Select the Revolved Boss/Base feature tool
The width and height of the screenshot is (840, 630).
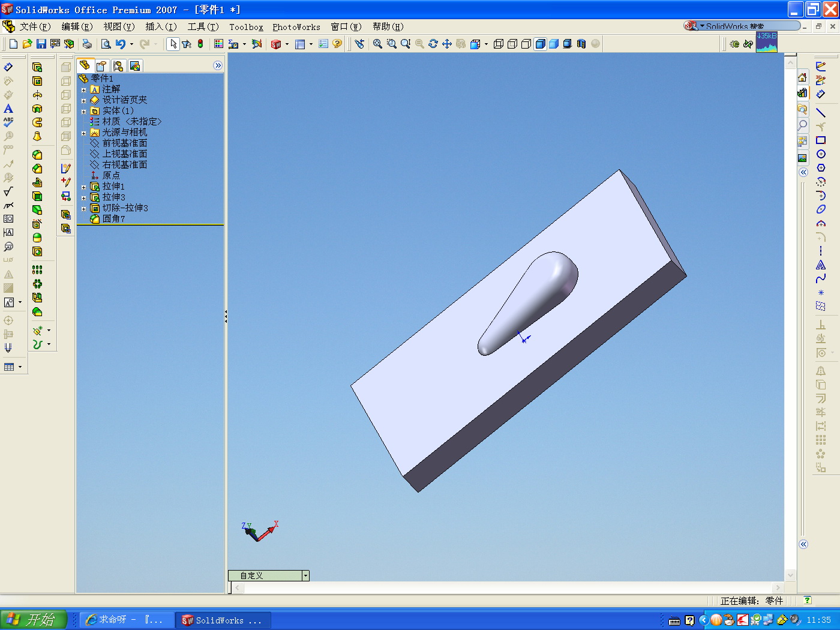tap(37, 95)
